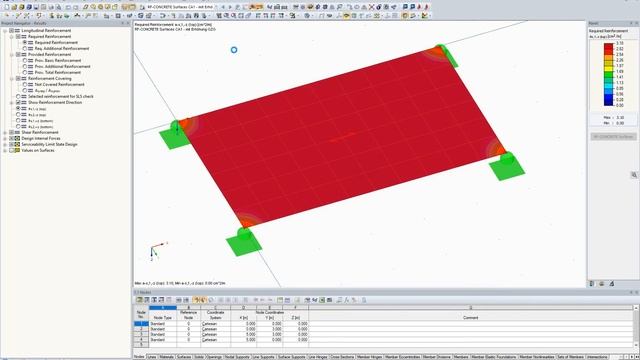Toggle Shear Reinforcement checkbox
This screenshot has width=640, height=360.
point(11,132)
